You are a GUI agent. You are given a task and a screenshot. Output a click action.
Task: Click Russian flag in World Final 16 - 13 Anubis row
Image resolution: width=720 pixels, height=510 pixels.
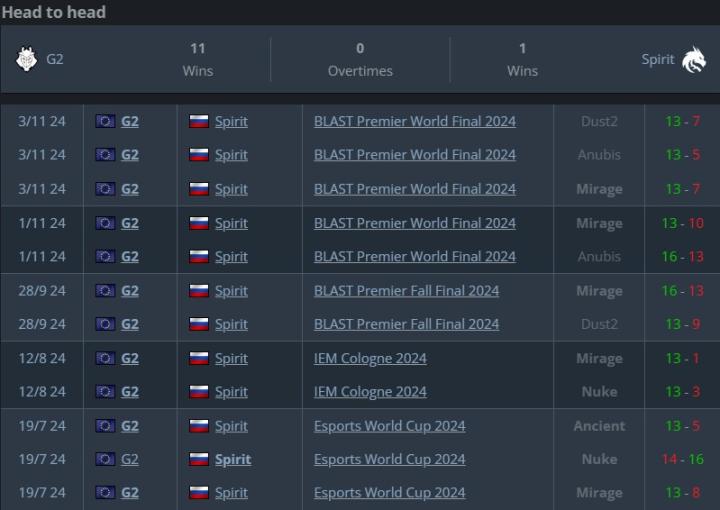[x=199, y=257]
